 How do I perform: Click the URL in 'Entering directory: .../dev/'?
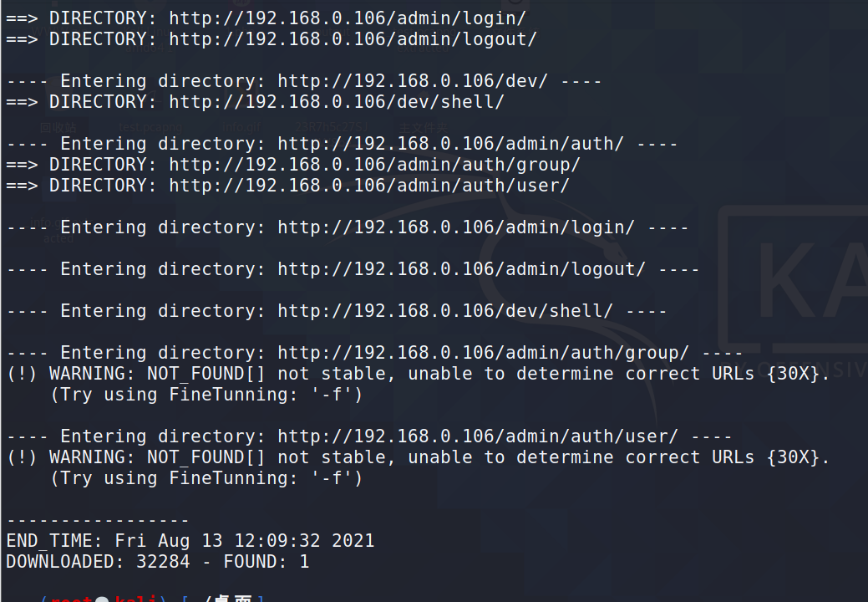[x=413, y=81]
